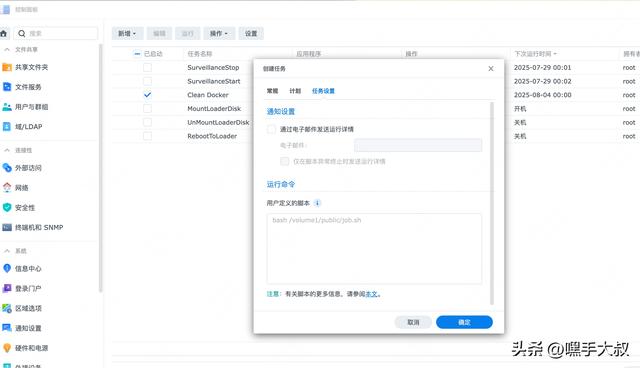
Task: Collapse the 文件共享 sidebar section
Action: 7,49
